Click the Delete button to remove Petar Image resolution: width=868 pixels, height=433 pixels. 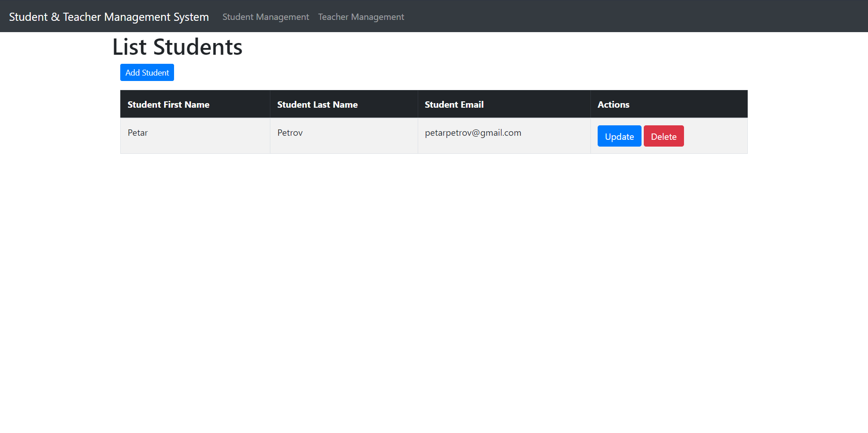663,136
